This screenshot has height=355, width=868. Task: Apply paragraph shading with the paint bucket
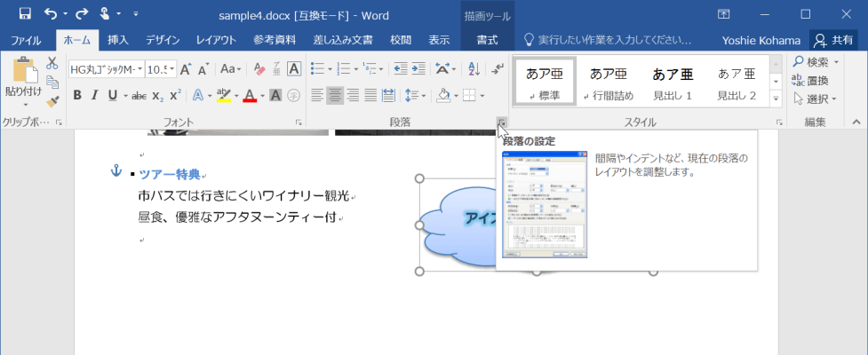point(442,96)
